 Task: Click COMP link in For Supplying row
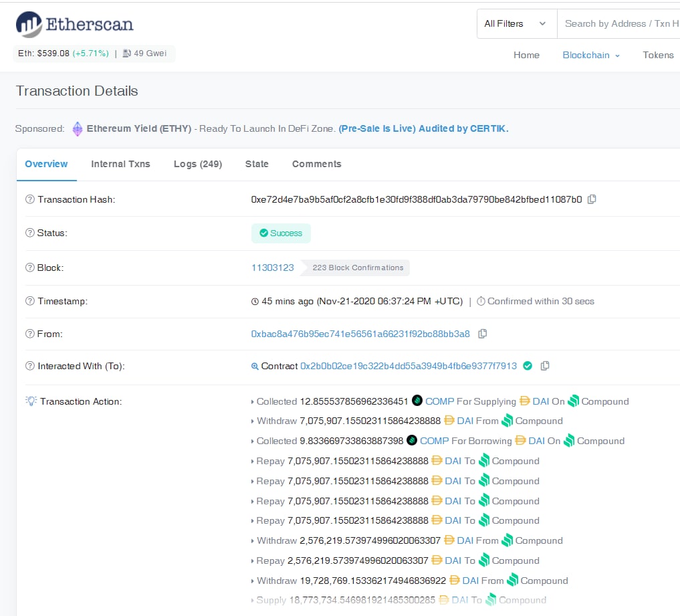coord(440,401)
